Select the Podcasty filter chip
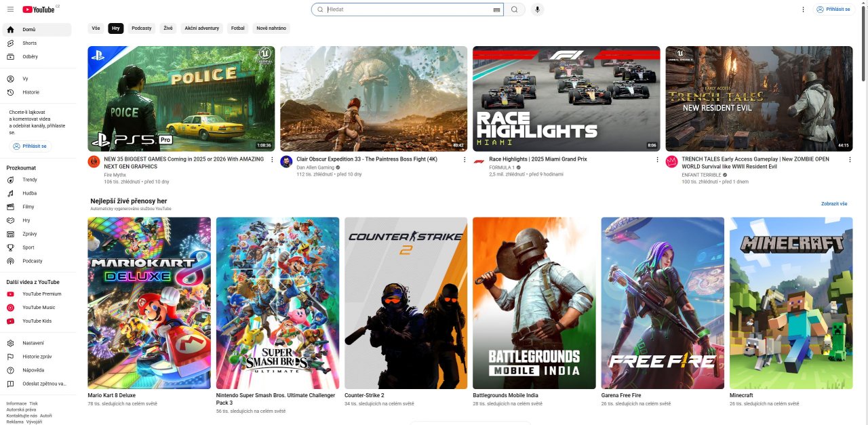The width and height of the screenshot is (868, 425). [142, 28]
